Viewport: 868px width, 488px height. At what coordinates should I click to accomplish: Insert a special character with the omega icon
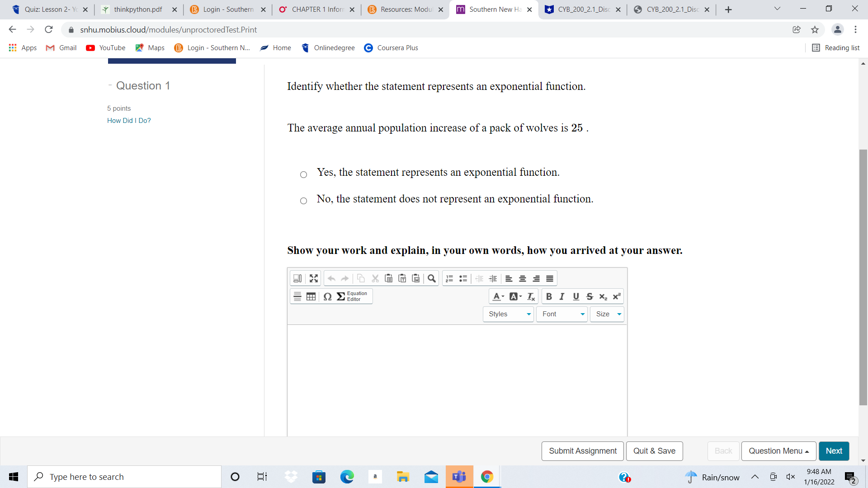tap(328, 297)
